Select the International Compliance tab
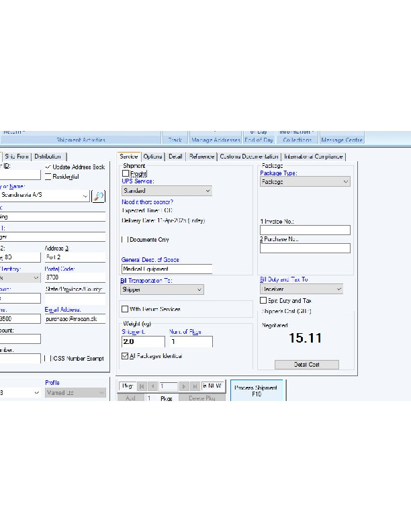 pos(313,157)
